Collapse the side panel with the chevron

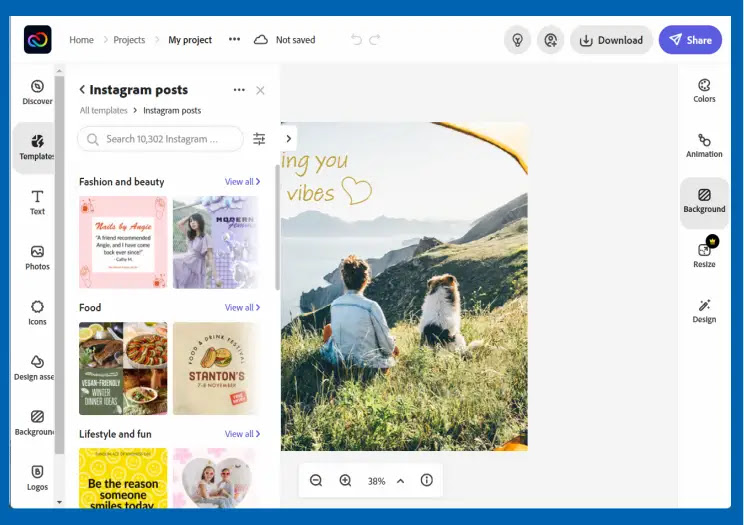pyautogui.click(x=288, y=139)
